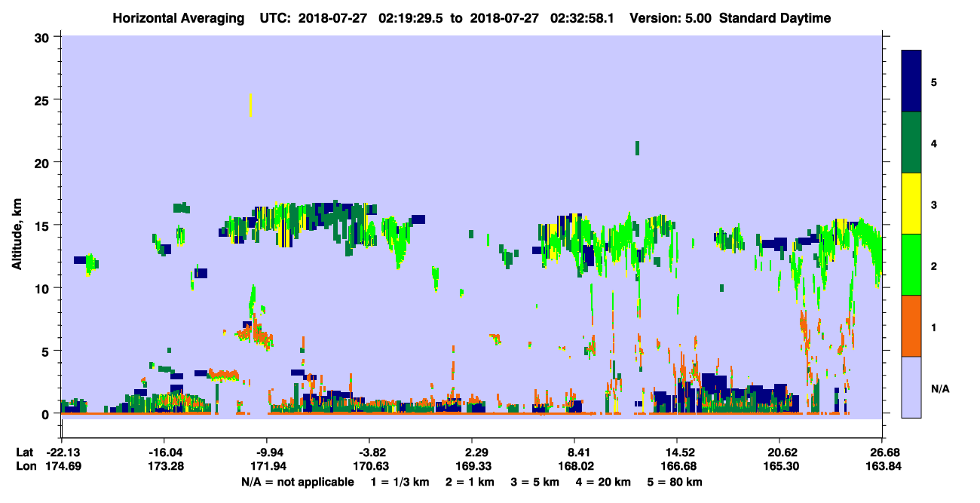This screenshot has width=980, height=503.
Task: Click longitude value 166.68
Action: (x=678, y=467)
